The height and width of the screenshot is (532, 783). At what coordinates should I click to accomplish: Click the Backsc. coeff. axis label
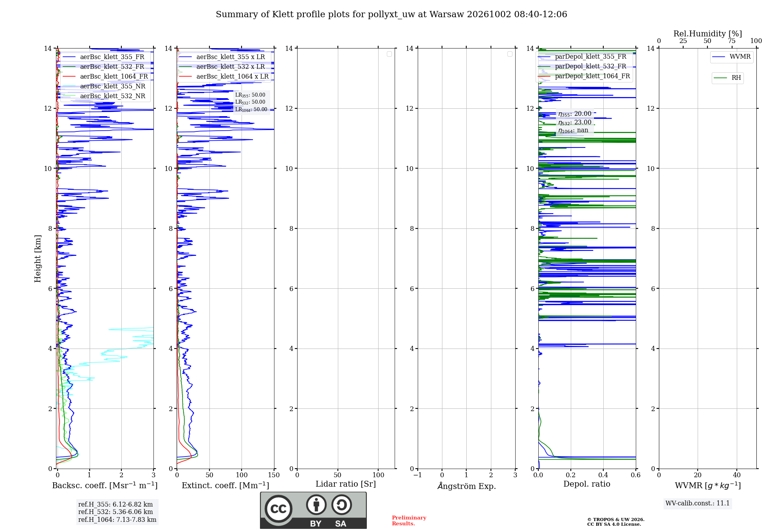point(105,485)
